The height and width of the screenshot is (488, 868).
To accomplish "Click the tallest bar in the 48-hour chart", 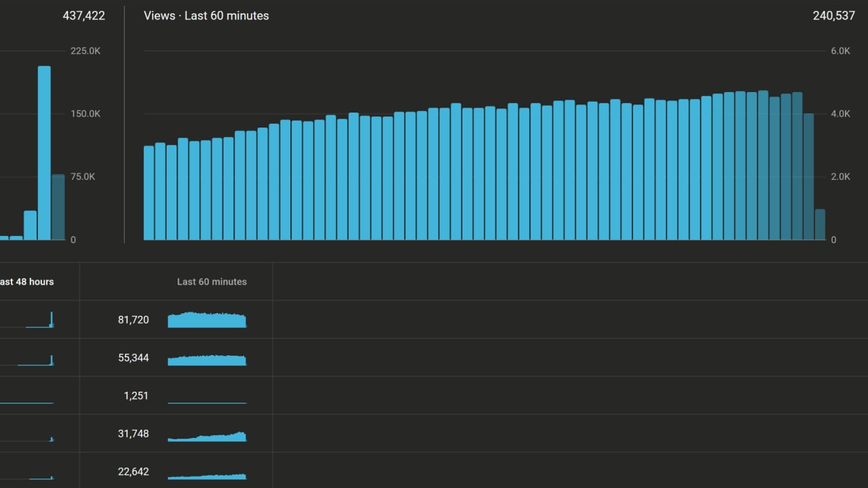I will pos(44,153).
